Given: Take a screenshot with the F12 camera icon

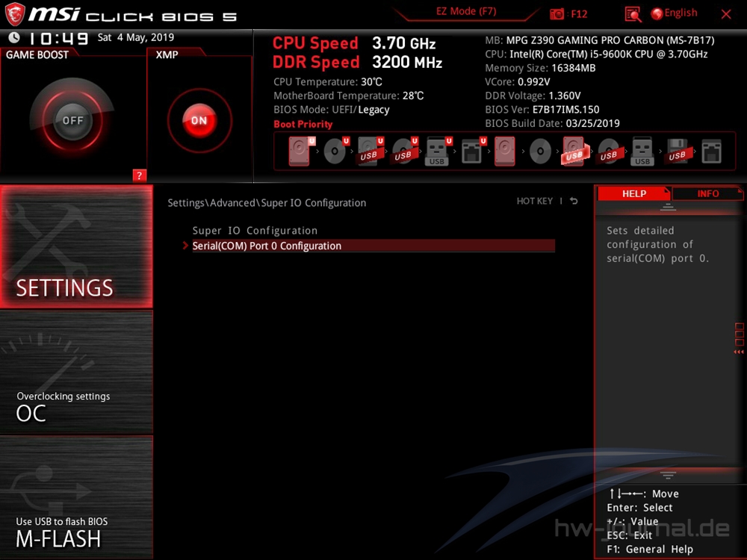Looking at the screenshot, I should coord(557,13).
